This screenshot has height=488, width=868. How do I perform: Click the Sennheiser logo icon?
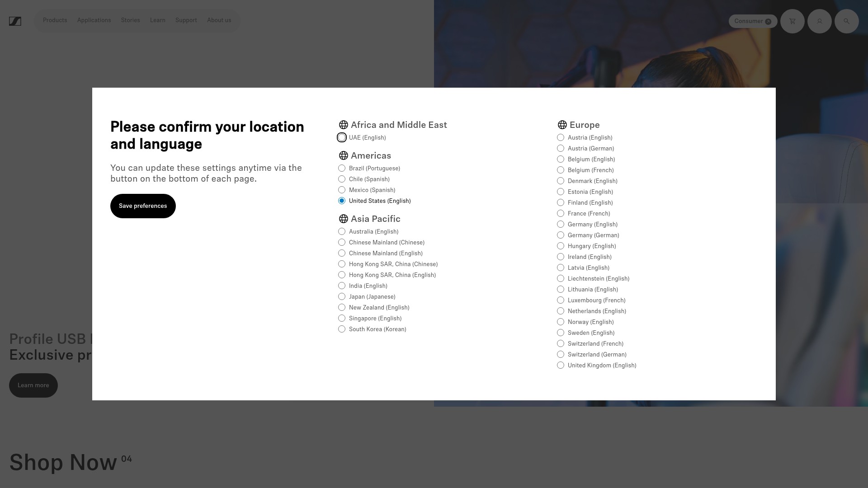15,21
